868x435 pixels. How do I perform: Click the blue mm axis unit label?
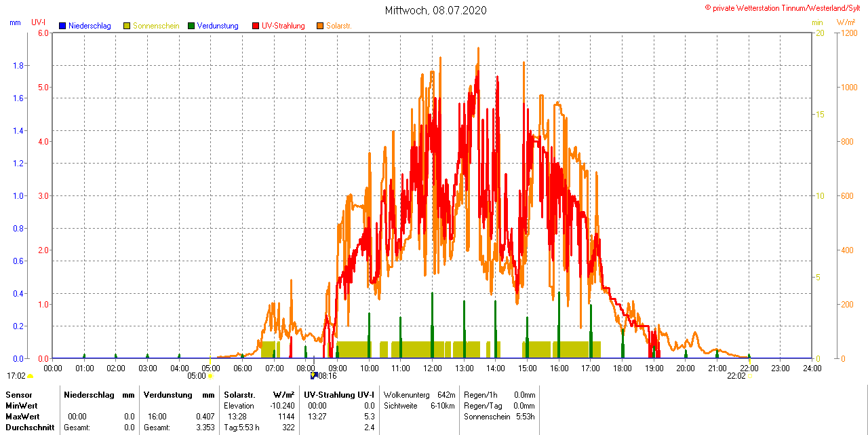pyautogui.click(x=16, y=22)
